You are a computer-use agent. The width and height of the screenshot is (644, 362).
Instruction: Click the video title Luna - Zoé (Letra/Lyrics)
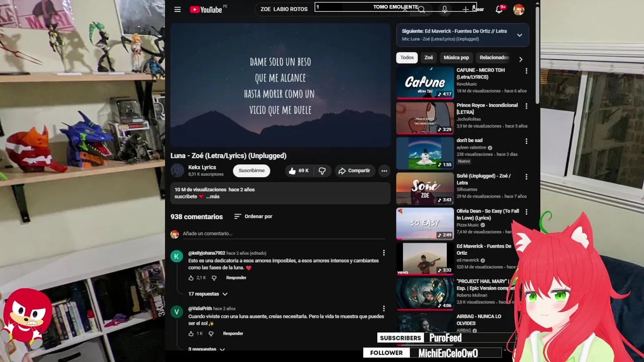click(x=228, y=156)
